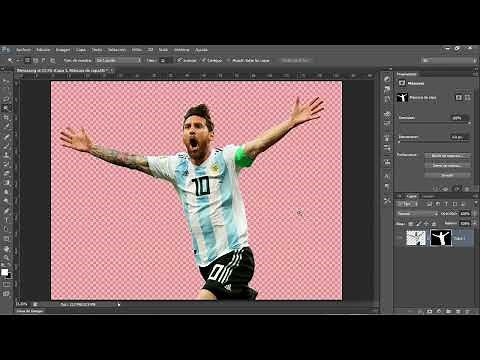The image size is (480, 360).
Task: Select the Blur tool
Action: pos(6,192)
